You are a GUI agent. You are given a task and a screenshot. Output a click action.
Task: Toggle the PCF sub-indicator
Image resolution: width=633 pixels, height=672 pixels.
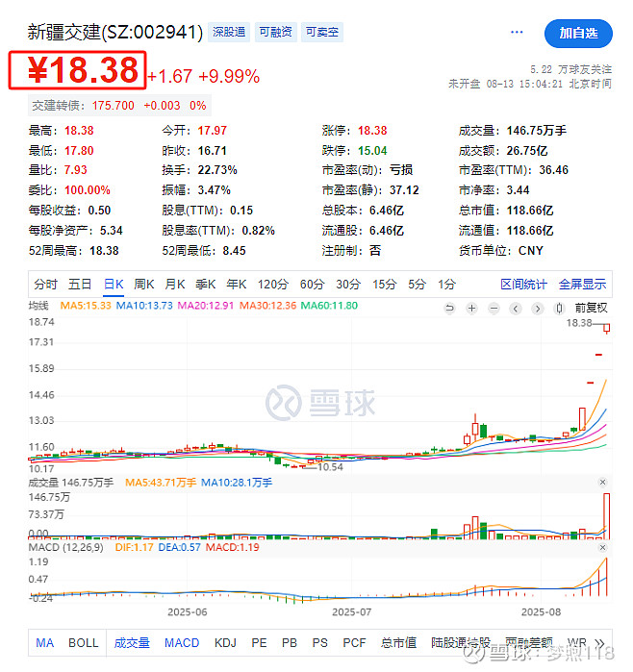[354, 643]
